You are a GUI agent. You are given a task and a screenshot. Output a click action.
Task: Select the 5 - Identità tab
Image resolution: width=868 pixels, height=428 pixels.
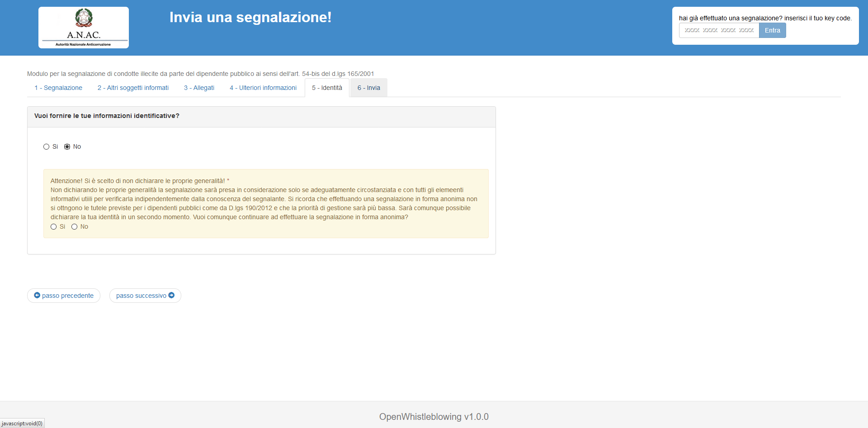327,88
